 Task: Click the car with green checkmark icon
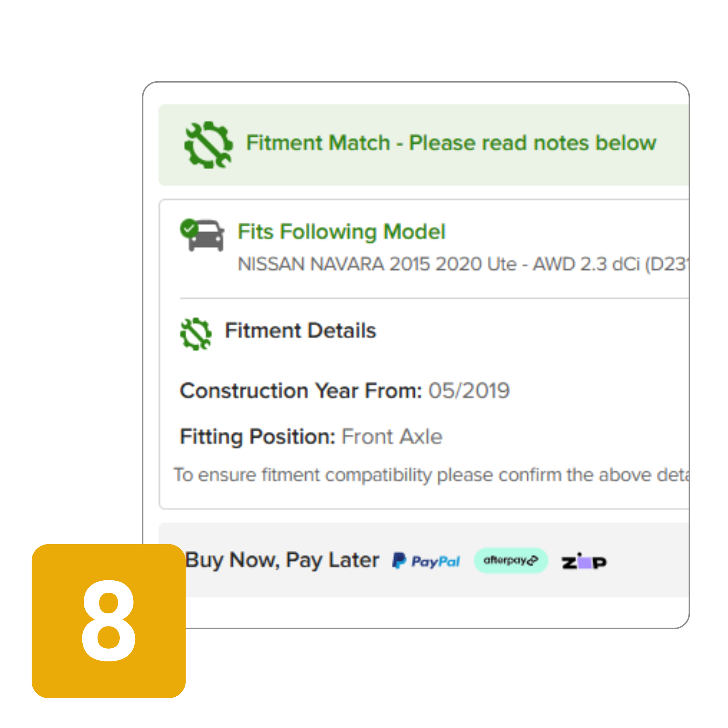202,235
